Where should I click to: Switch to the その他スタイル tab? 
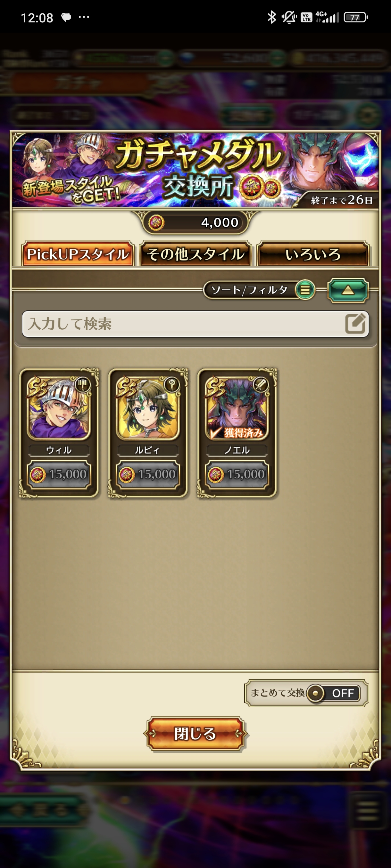195,254
